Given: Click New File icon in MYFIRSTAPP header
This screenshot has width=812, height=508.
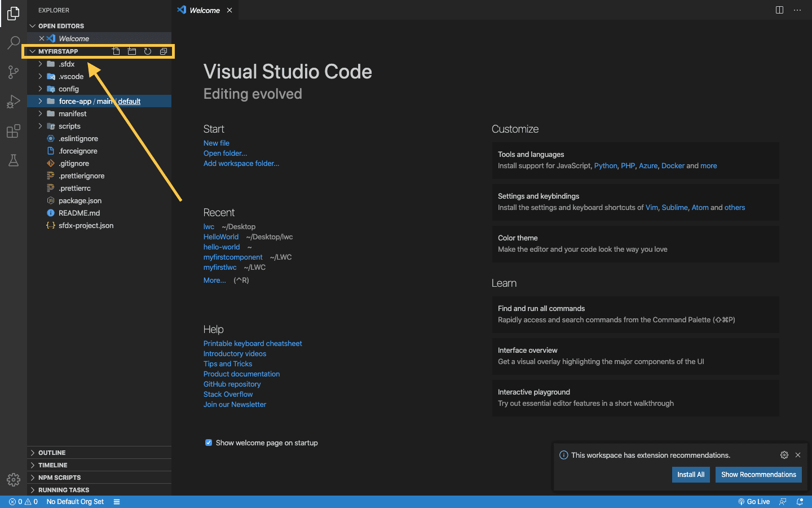Looking at the screenshot, I should click(116, 51).
